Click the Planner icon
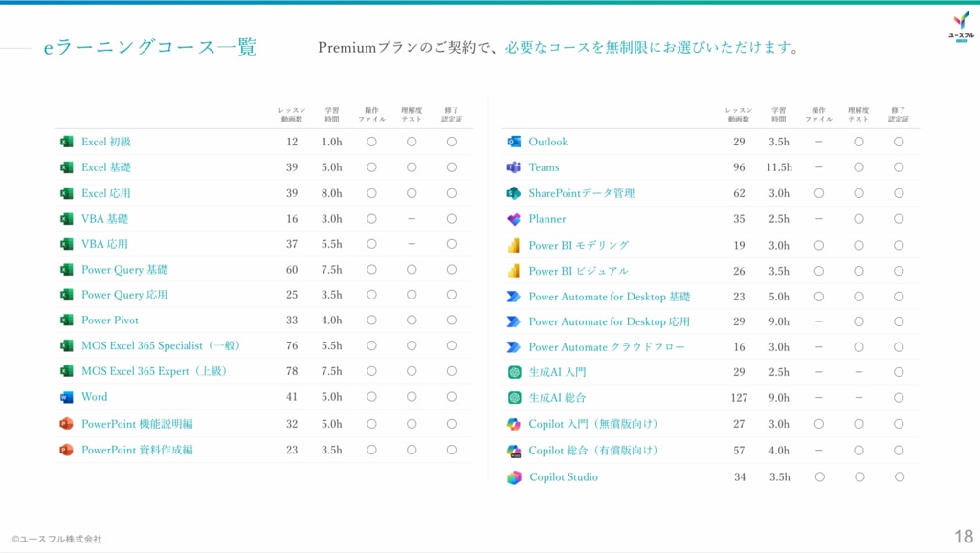 click(x=514, y=219)
